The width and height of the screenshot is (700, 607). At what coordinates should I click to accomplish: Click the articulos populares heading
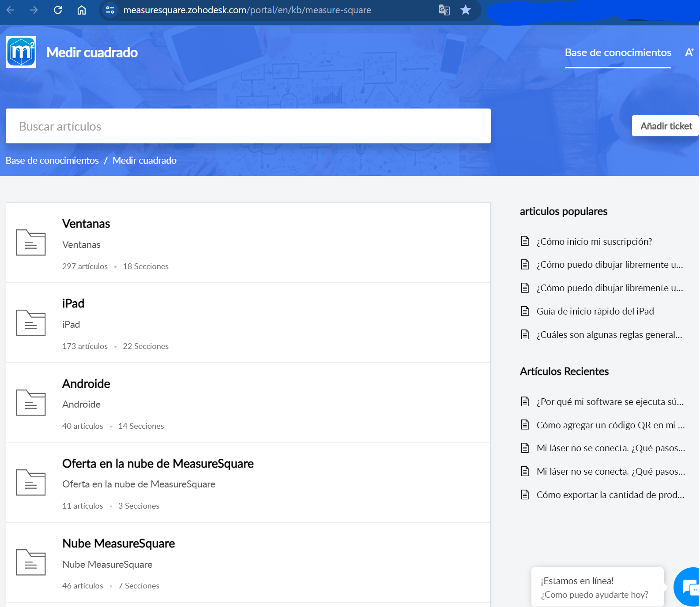tap(564, 211)
